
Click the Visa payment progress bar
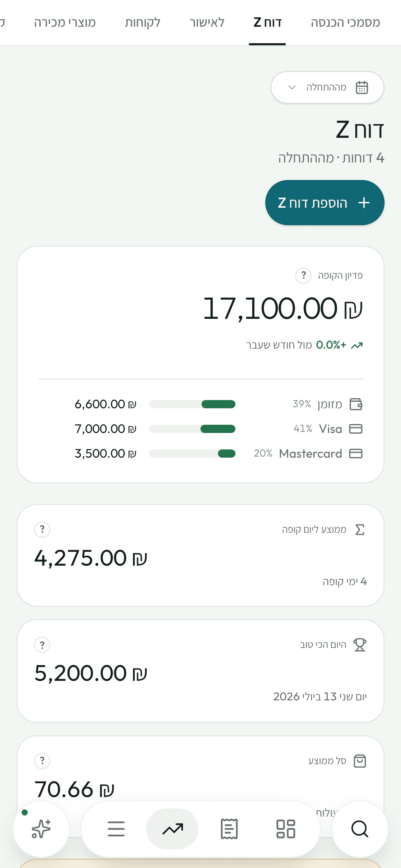point(192,429)
